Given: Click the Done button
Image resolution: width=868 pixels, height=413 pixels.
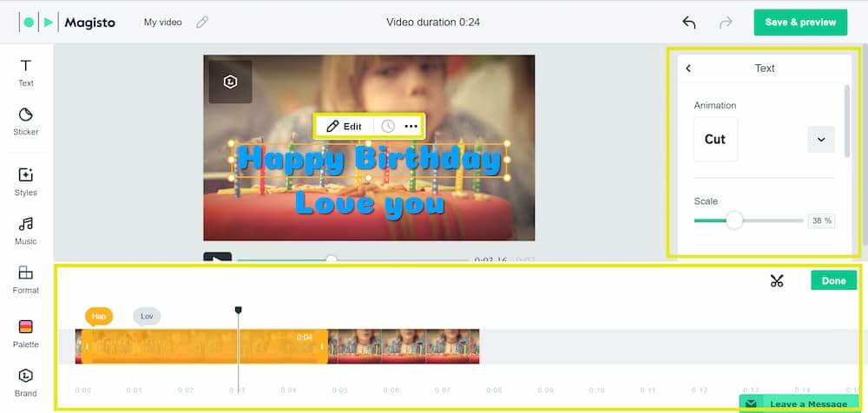Looking at the screenshot, I should [x=833, y=280].
